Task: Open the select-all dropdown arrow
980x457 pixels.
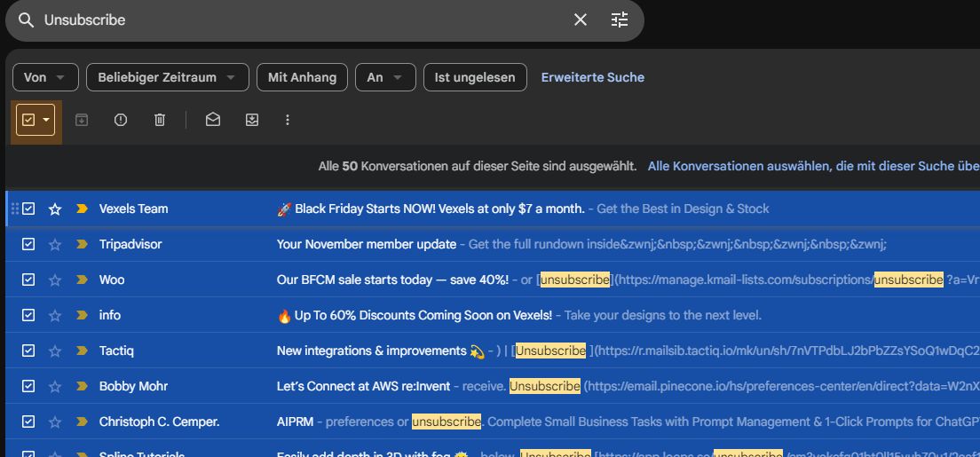Action: coord(46,120)
